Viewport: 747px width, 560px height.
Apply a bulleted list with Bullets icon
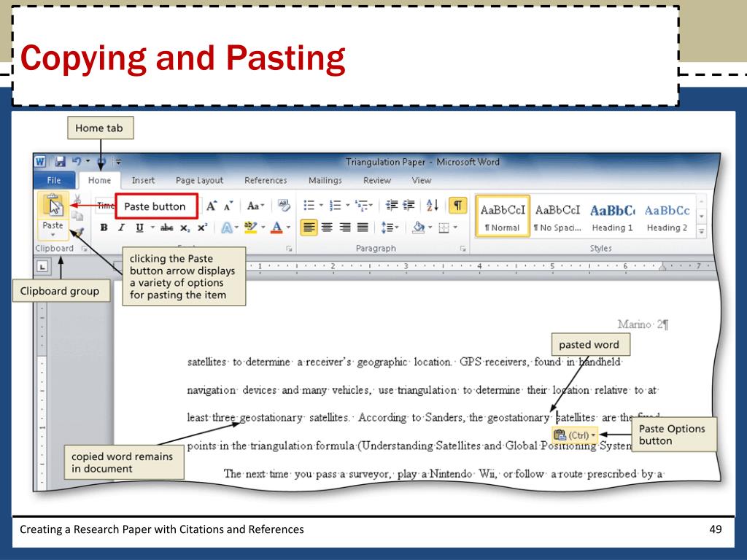click(309, 205)
